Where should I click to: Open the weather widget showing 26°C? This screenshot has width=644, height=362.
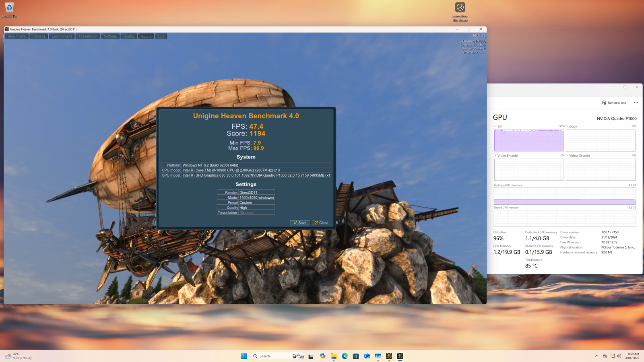19,356
